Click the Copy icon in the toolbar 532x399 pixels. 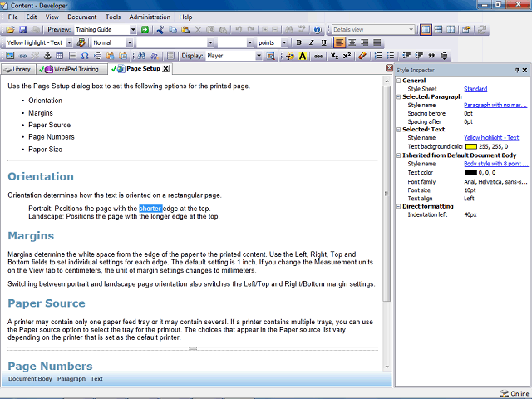point(173,30)
